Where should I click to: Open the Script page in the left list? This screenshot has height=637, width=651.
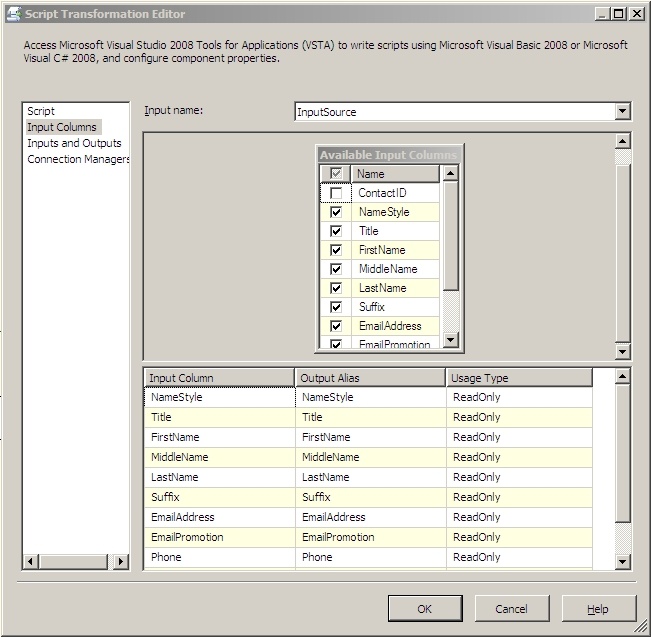(x=41, y=111)
